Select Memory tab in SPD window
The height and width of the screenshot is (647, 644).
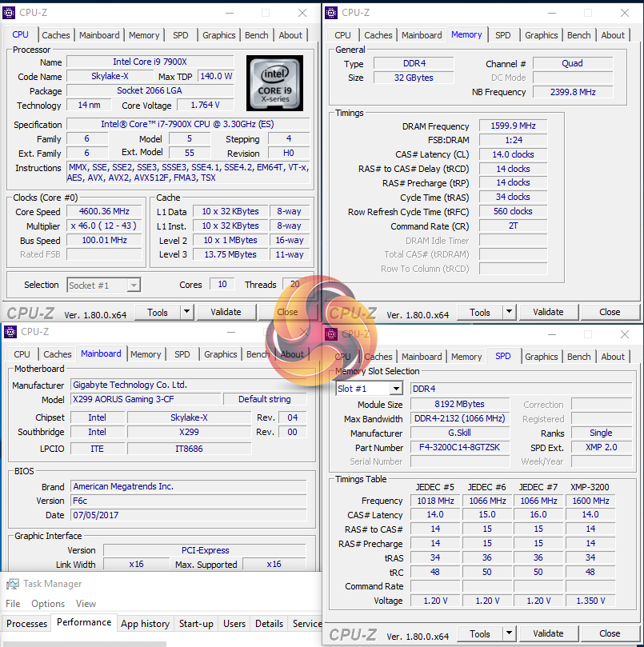[x=466, y=357]
